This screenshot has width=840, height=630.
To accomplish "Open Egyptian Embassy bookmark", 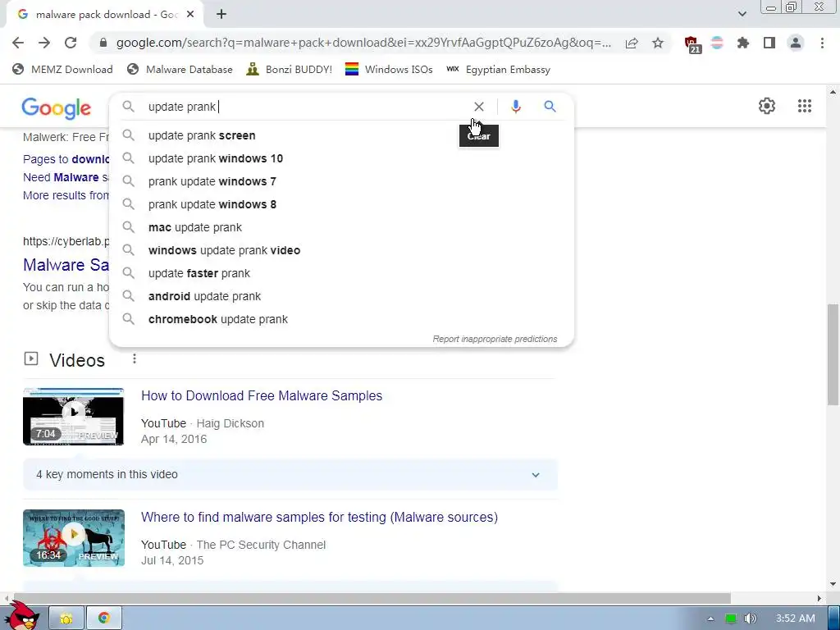I will coord(498,70).
